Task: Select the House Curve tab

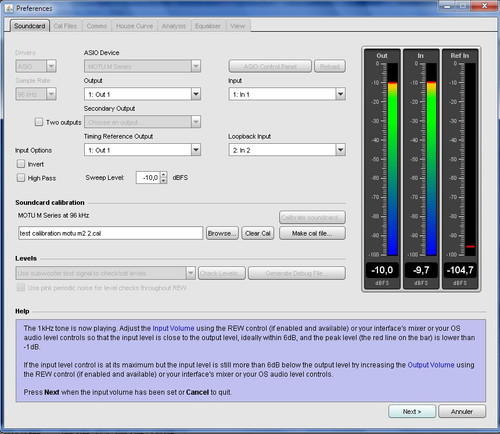Action: click(135, 26)
